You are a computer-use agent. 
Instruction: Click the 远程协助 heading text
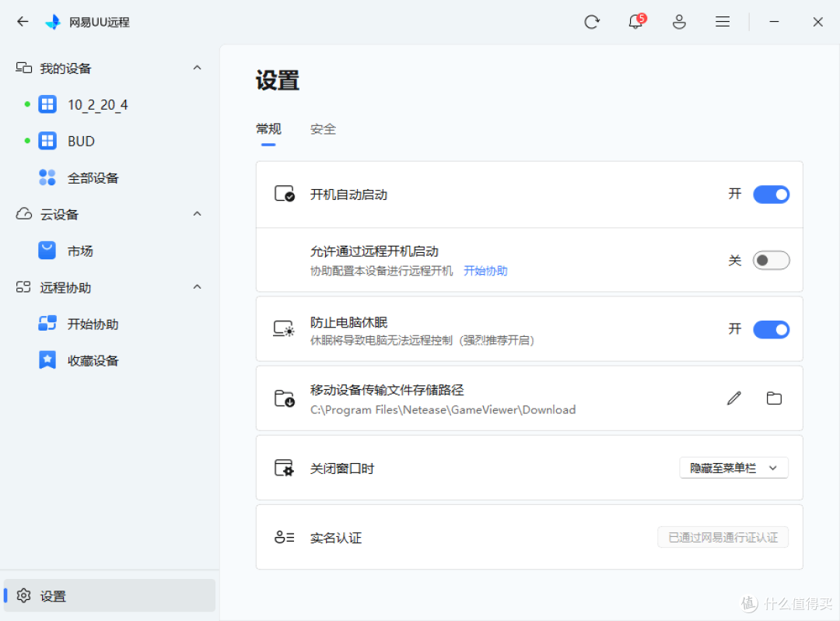point(66,288)
